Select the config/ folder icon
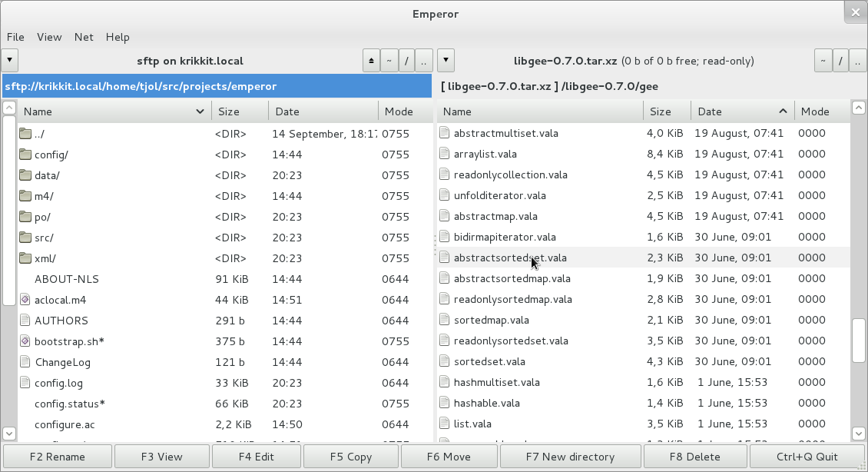The height and width of the screenshot is (472, 868). 25,155
